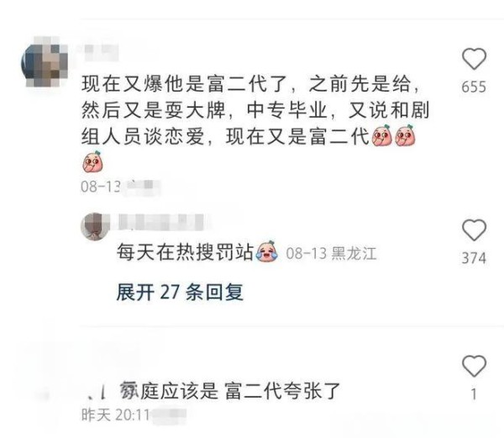Click the reply text 每天在热搜罚站
504x438 pixels.
pyautogui.click(x=185, y=252)
